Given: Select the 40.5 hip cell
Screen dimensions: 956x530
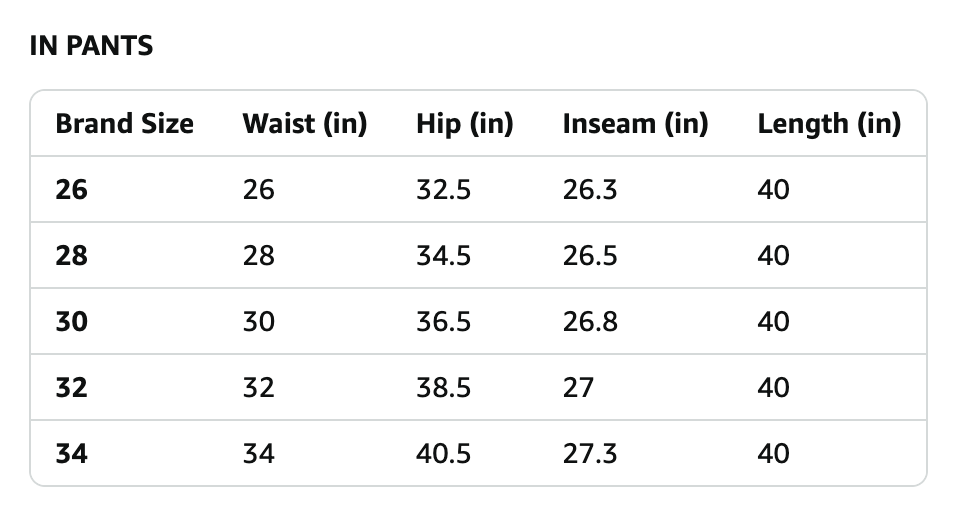Looking at the screenshot, I should (x=443, y=453).
